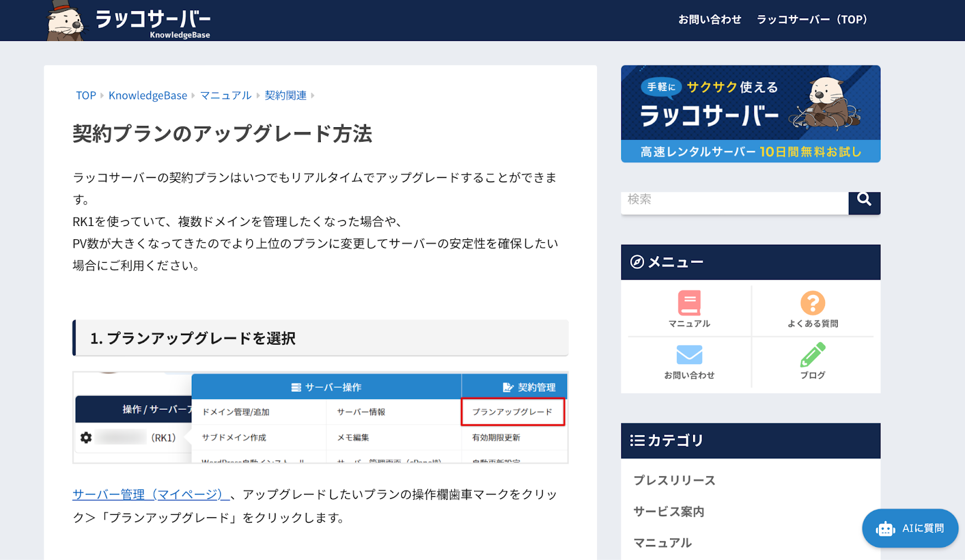Focus the 検索 search input field
Screen dimensions: 965x560
pyautogui.click(x=735, y=203)
